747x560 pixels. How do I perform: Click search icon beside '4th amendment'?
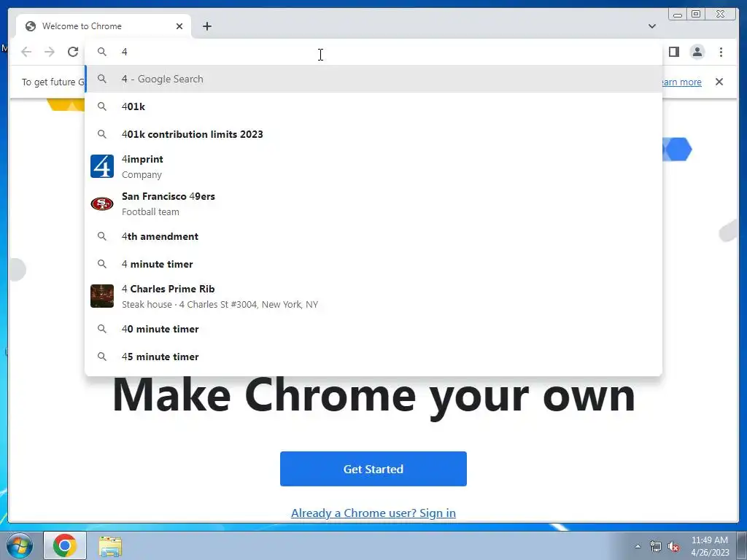(x=102, y=236)
